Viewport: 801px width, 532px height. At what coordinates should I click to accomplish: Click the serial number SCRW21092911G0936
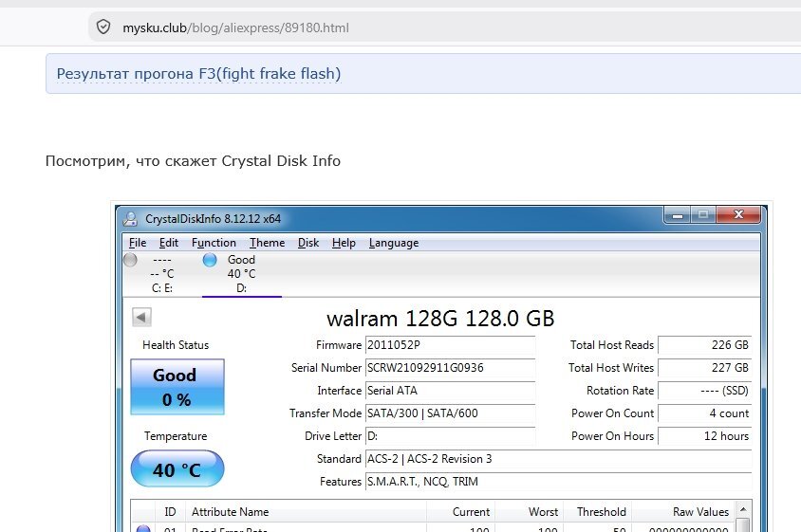tap(450, 368)
